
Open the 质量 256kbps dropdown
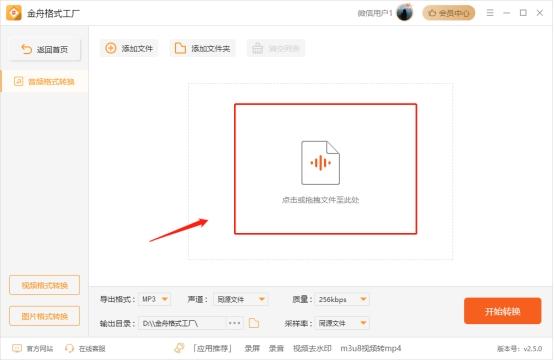[x=342, y=299]
